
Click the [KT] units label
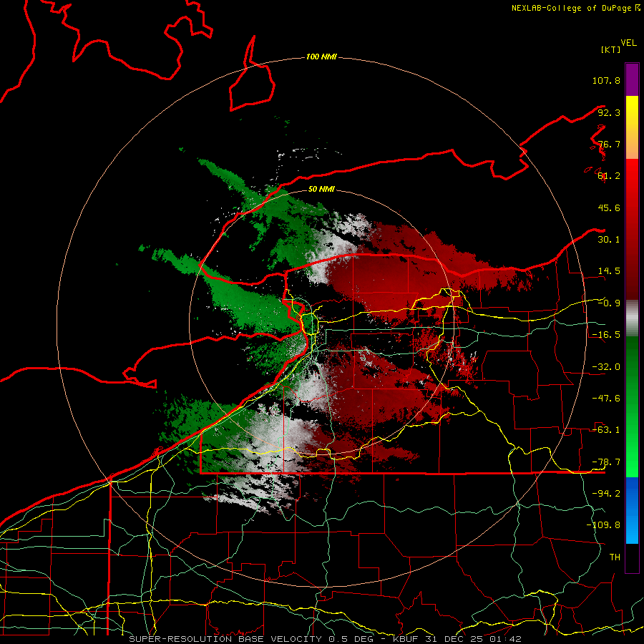(x=610, y=49)
